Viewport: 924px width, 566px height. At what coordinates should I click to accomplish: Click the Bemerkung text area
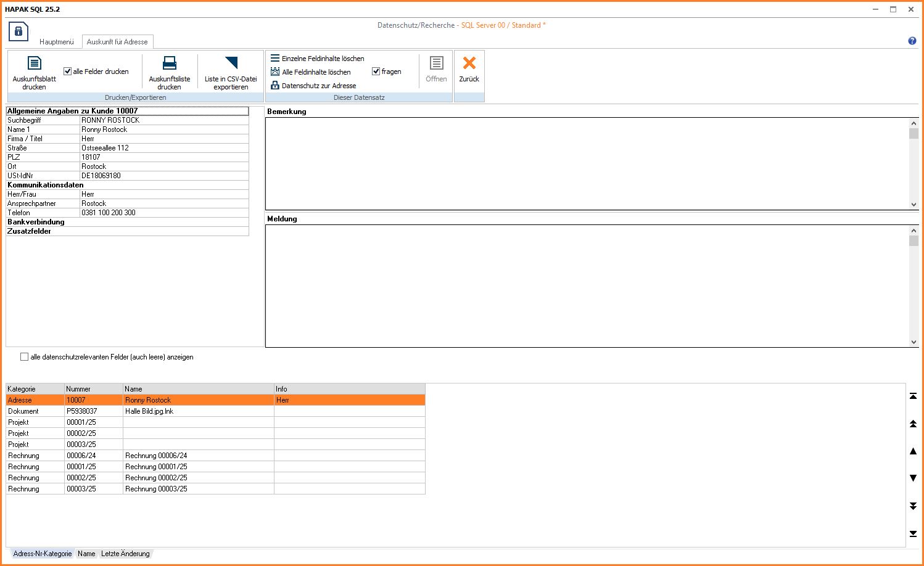[x=586, y=163]
